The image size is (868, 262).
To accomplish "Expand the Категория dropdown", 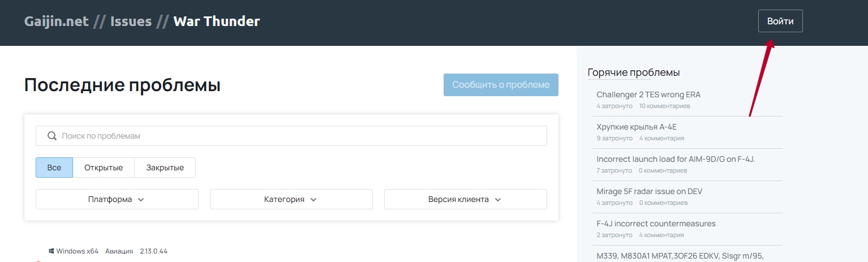I will (291, 199).
